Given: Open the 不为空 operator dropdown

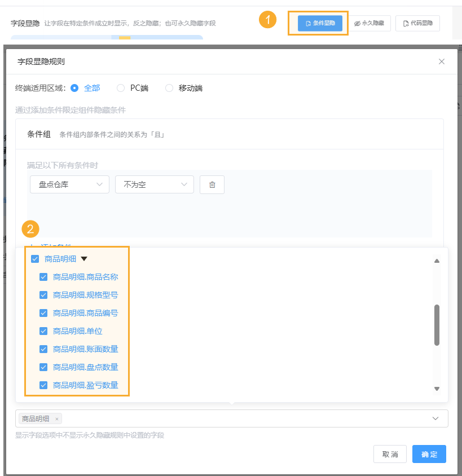Looking at the screenshot, I should tap(154, 184).
